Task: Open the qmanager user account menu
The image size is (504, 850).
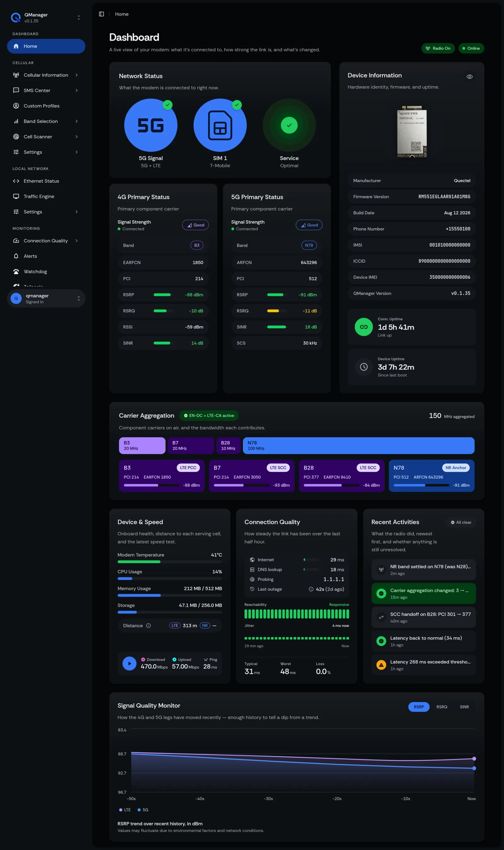Action: click(x=46, y=299)
